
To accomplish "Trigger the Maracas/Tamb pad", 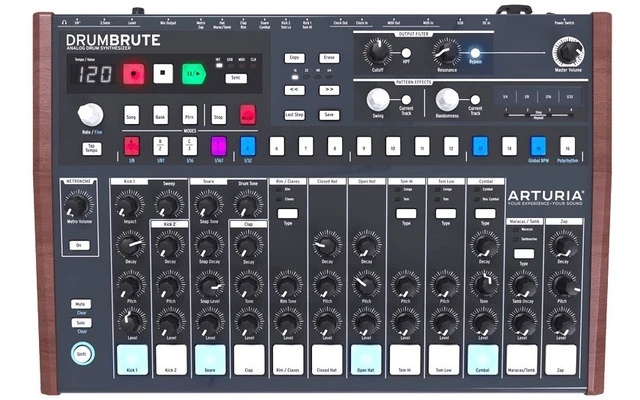I will [x=522, y=360].
